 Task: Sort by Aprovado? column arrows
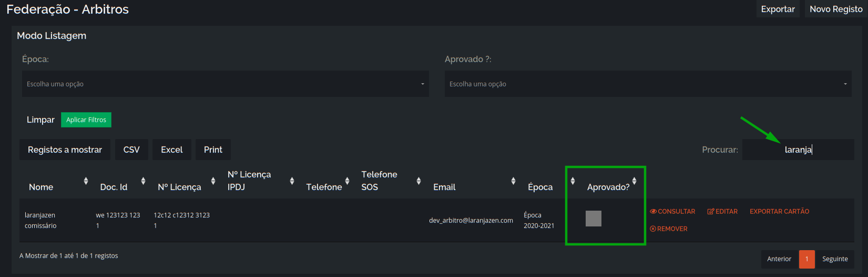pos(634,181)
